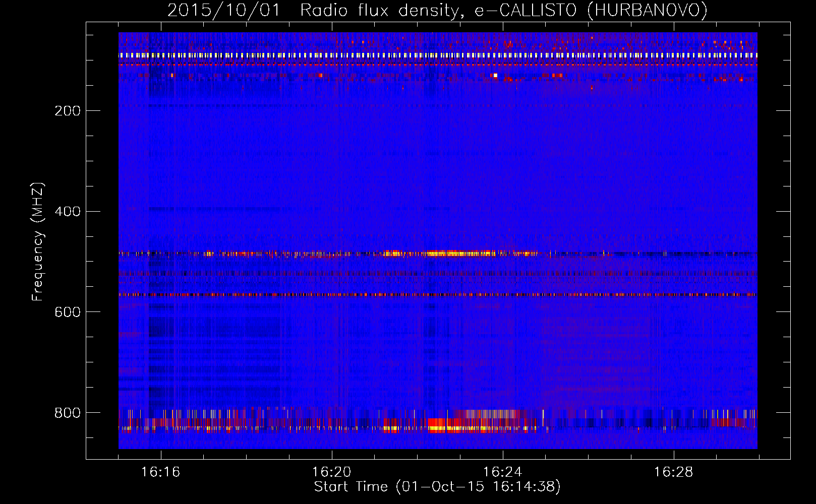The height and width of the screenshot is (504, 816).
Task: Click the 400 frequency tick label
Action: tap(68, 211)
